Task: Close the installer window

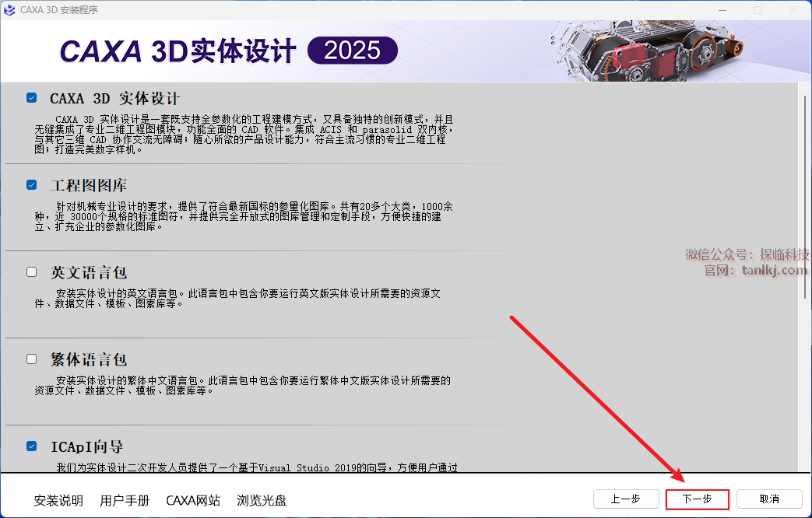Action: point(793,10)
